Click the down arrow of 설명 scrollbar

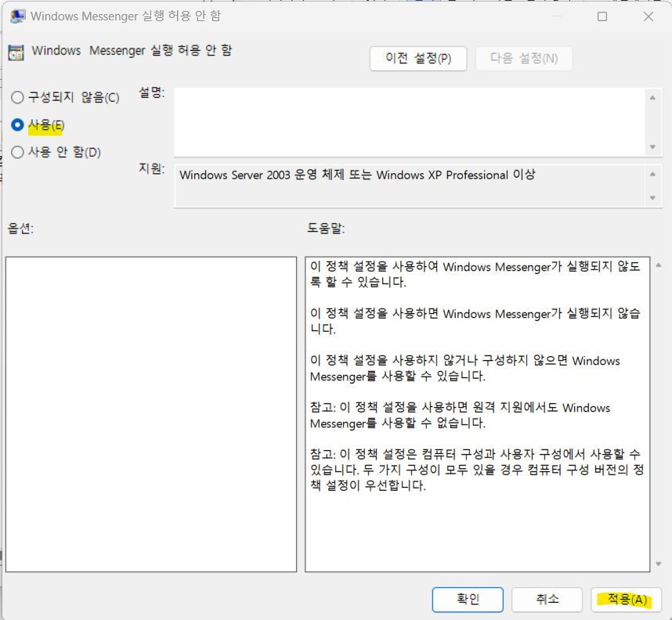652,147
